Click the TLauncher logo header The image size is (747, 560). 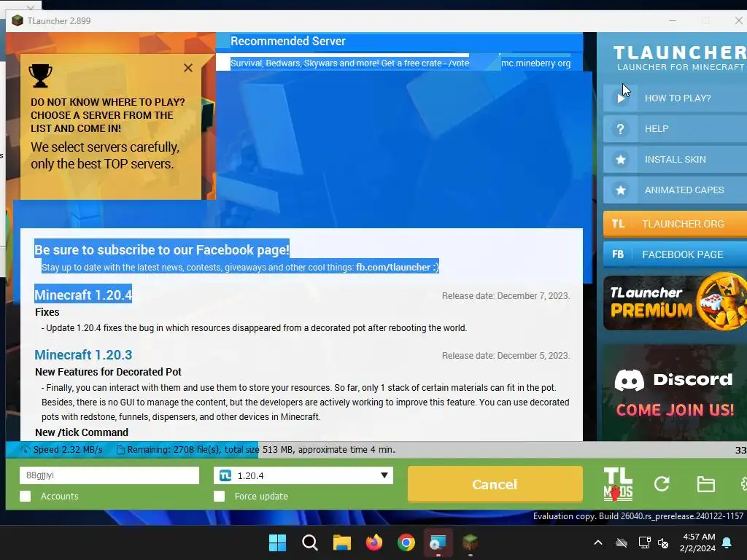(x=680, y=58)
